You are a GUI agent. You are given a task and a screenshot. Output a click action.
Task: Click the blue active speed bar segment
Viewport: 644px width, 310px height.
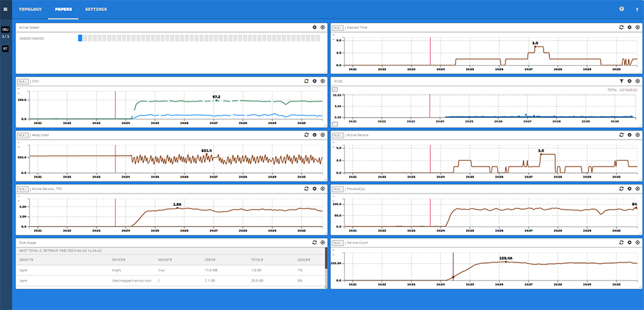coord(80,38)
